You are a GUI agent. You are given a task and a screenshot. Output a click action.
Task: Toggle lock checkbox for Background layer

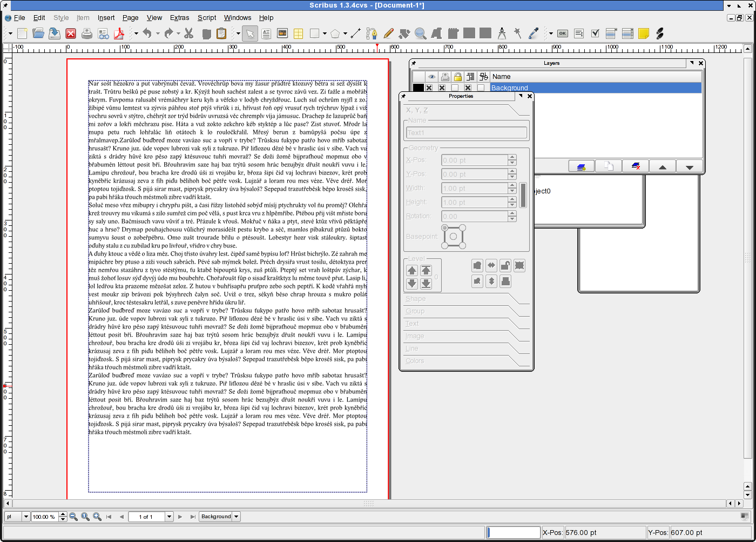455,88
